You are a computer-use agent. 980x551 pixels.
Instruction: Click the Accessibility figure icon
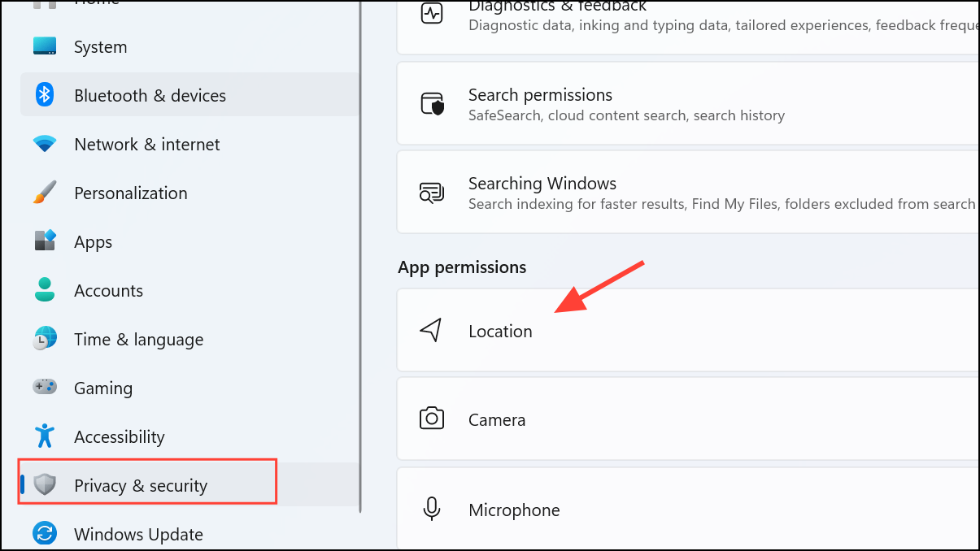[45, 436]
